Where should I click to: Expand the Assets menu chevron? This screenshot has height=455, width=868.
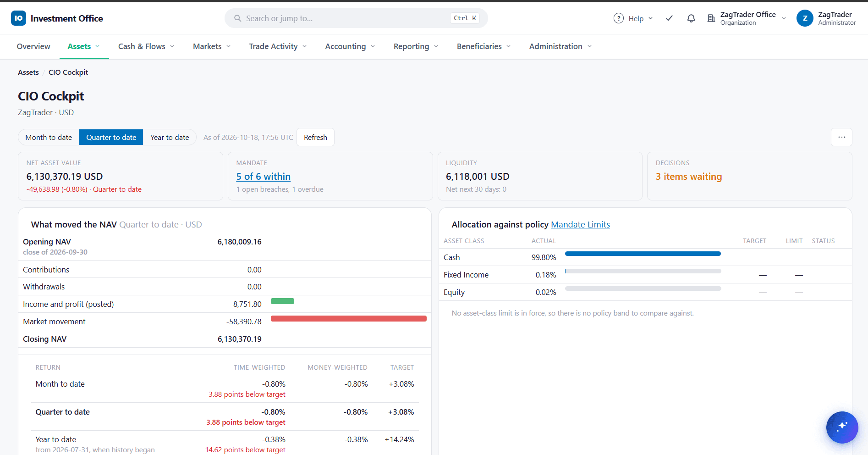[x=98, y=46]
